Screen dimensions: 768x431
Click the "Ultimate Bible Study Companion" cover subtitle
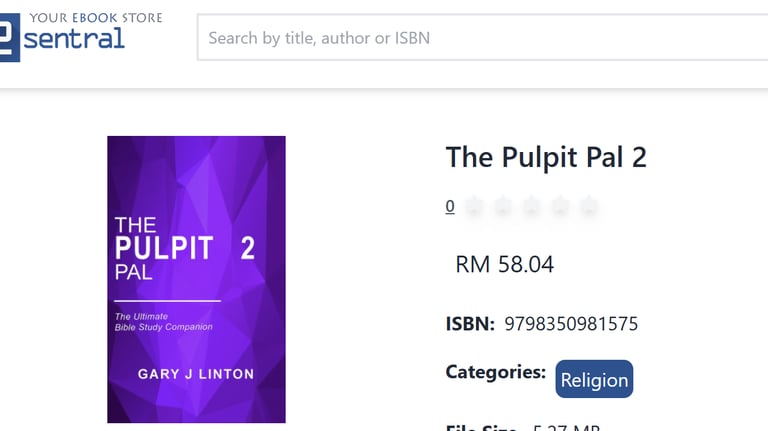coord(163,321)
